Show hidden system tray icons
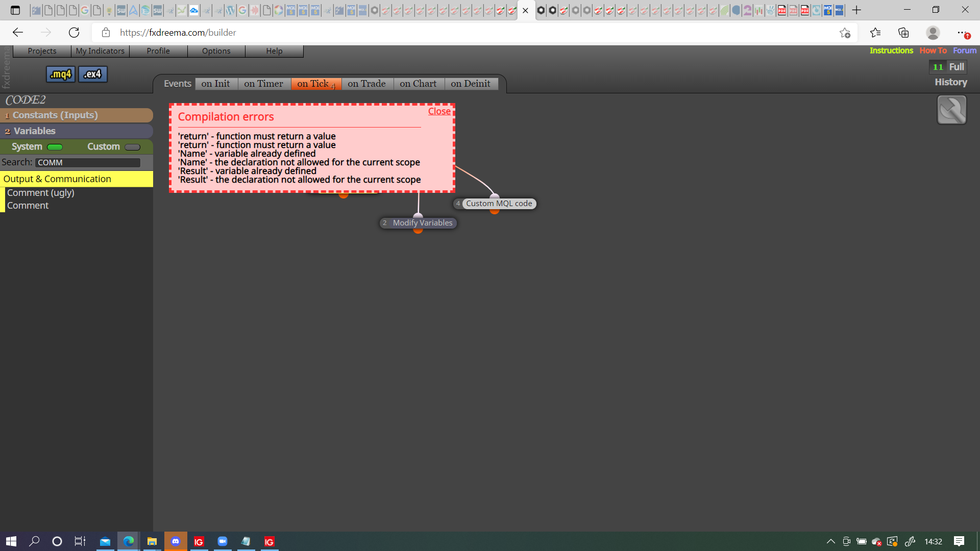Screen dimensions: 980x551 pyautogui.click(x=831, y=541)
